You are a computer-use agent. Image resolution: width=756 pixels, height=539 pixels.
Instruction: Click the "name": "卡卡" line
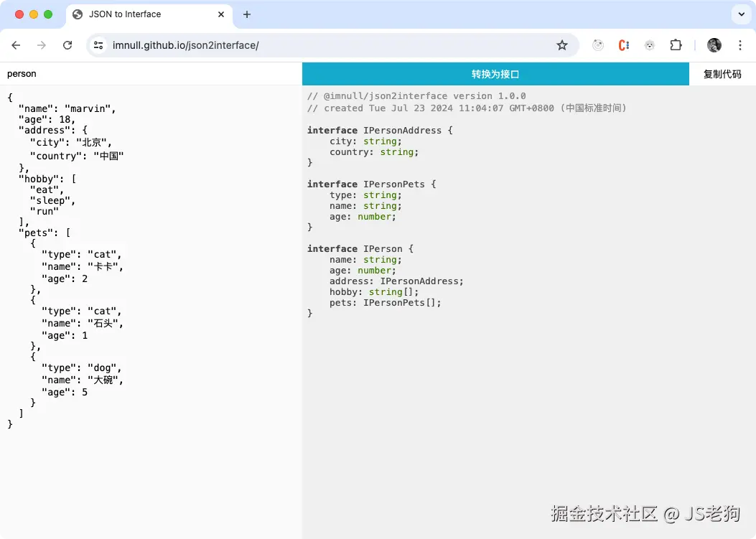[x=83, y=266]
